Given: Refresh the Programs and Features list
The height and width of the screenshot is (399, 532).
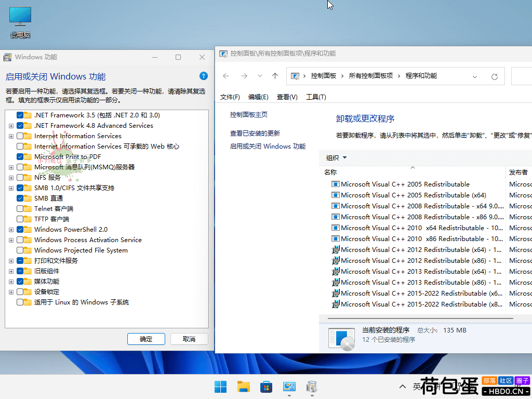Looking at the screenshot, I should 495,77.
